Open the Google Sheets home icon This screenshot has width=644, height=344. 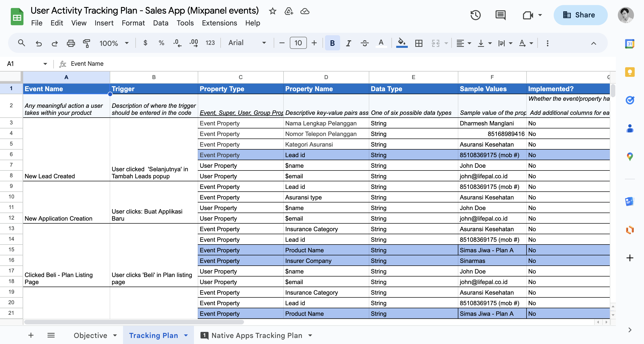[x=17, y=17]
